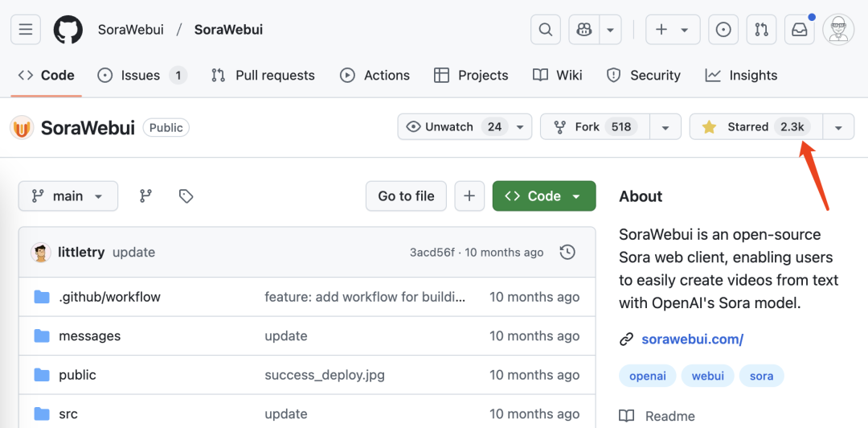Image resolution: width=868 pixels, height=428 pixels.
Task: Fork the repository with the Fork button
Action: pos(595,127)
